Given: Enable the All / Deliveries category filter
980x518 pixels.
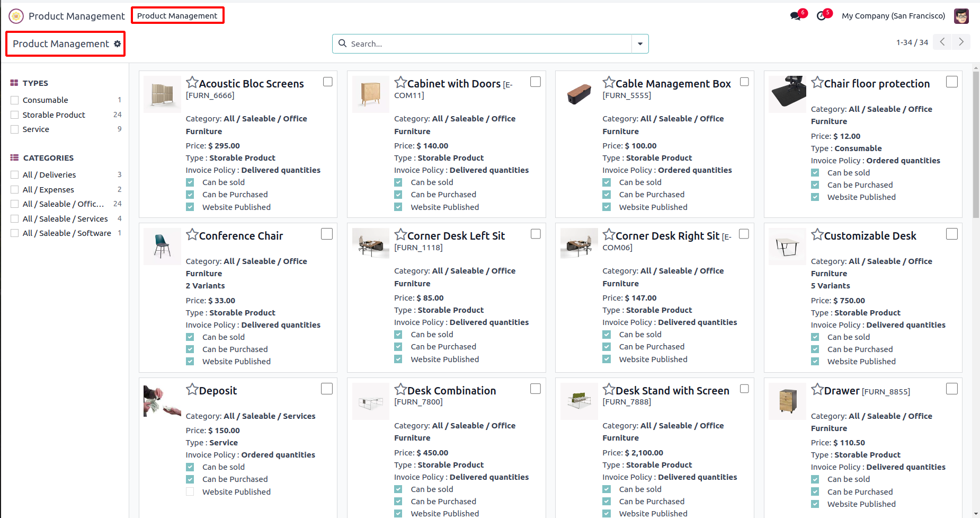Looking at the screenshot, I should (x=15, y=174).
